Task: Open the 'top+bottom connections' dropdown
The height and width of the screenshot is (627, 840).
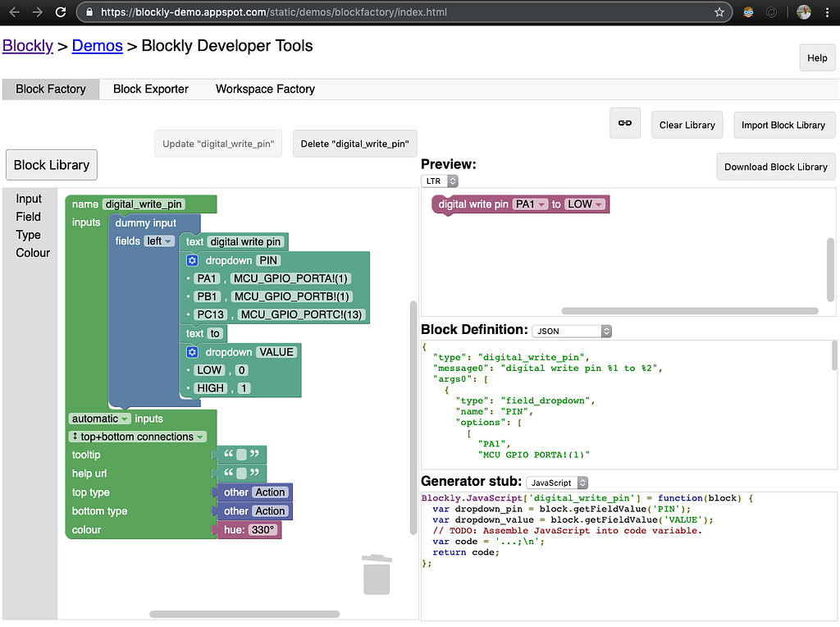Action: click(138, 437)
